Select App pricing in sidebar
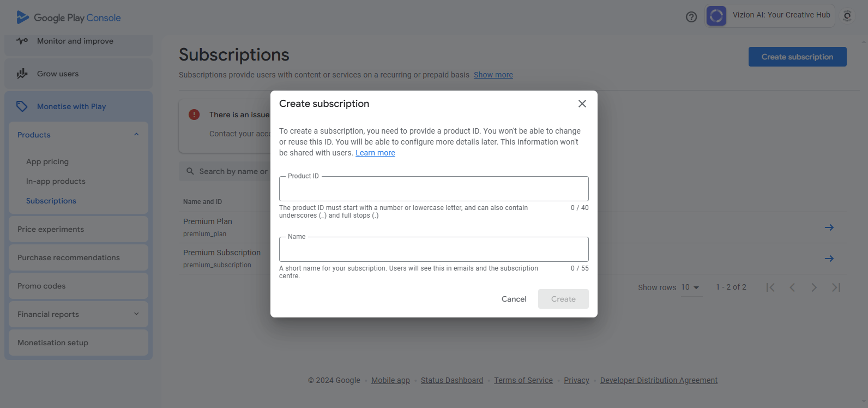The height and width of the screenshot is (408, 868). [x=47, y=161]
